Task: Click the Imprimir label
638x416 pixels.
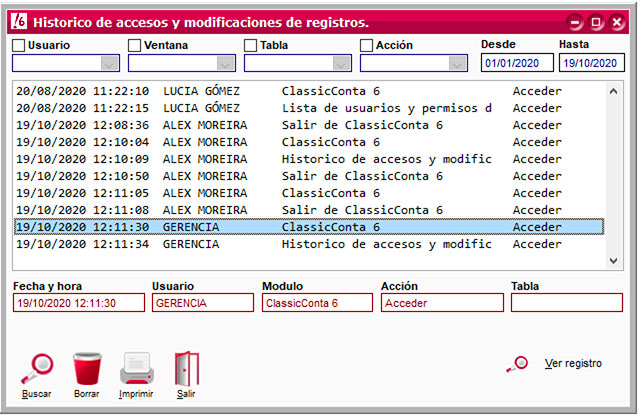Action: tap(136, 394)
